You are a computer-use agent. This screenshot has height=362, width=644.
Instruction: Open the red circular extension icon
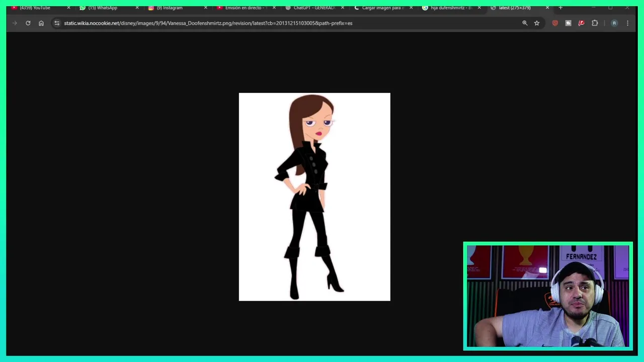555,23
